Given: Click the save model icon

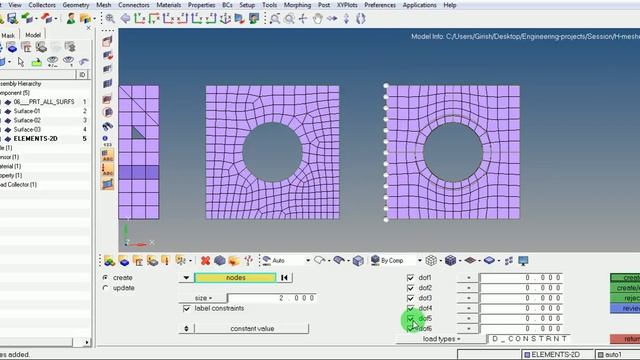Looking at the screenshot, I should (x=12, y=18).
